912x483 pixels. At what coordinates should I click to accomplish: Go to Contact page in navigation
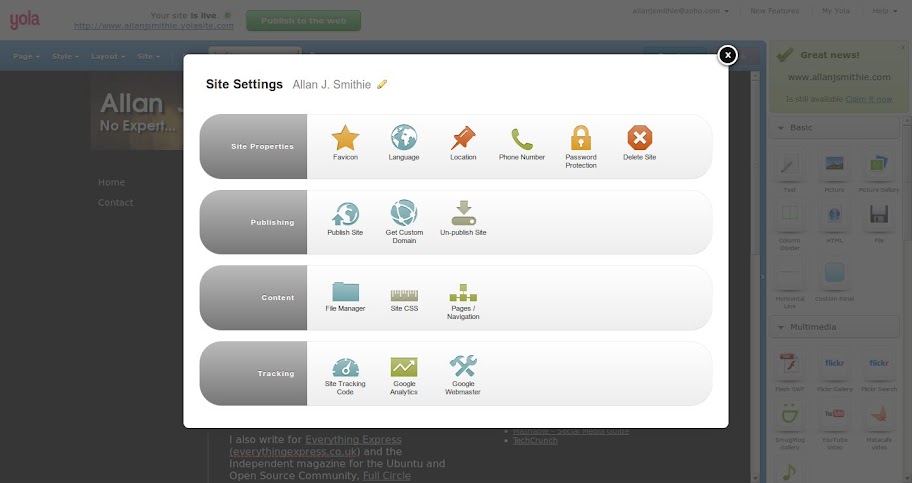pos(115,203)
